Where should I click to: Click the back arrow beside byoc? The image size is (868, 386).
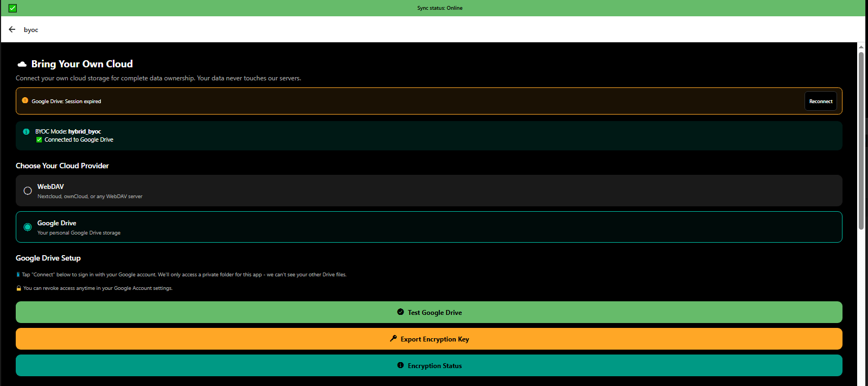(x=12, y=29)
